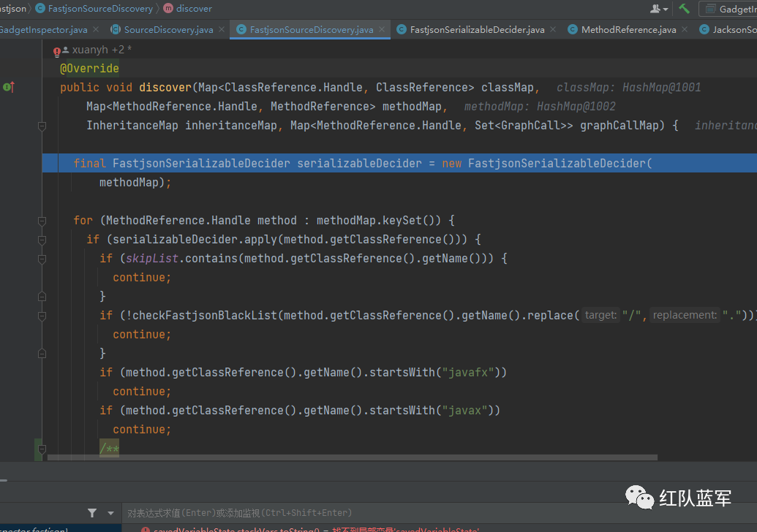Screen dimensions: 757x532
Task: Collapse the serializableDecider.apply if block
Action: point(42,240)
